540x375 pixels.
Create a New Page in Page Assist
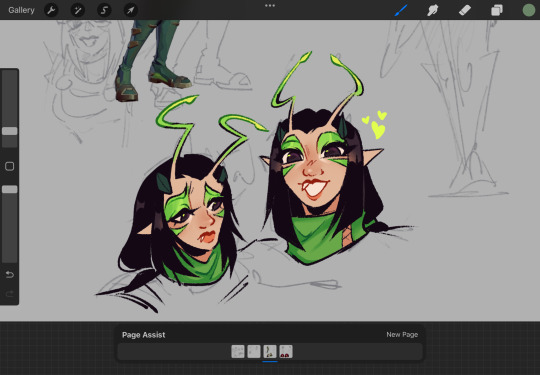[x=402, y=334]
